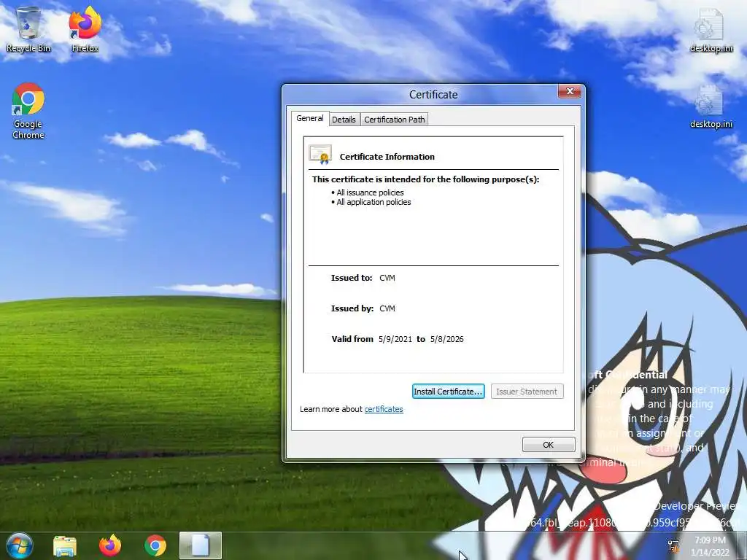This screenshot has width=747, height=560.
Task: Open the Windows Start orb
Action: tap(19, 545)
